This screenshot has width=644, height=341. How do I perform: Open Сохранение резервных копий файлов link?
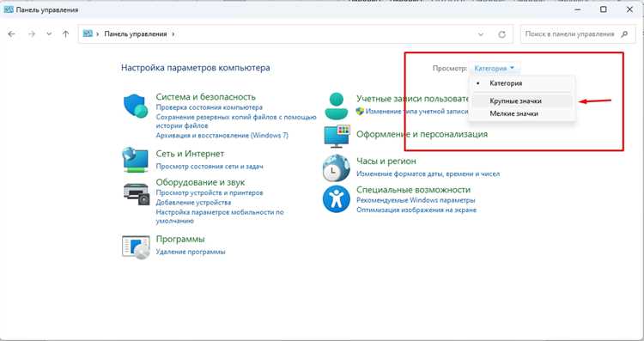(x=236, y=121)
